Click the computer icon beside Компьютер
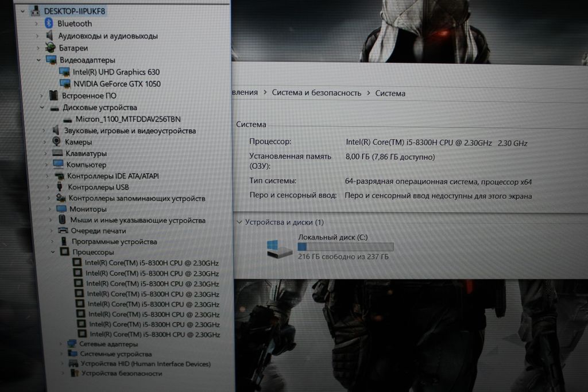 click(x=58, y=164)
